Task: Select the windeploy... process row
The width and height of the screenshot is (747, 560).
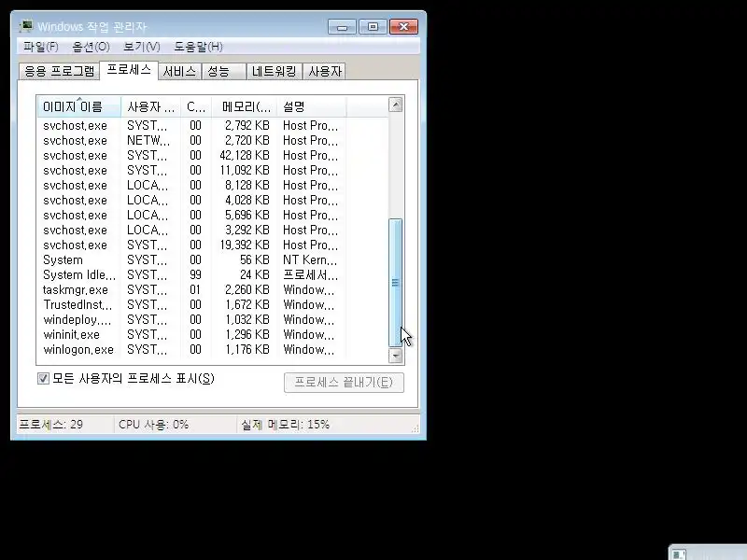Action: point(191,319)
